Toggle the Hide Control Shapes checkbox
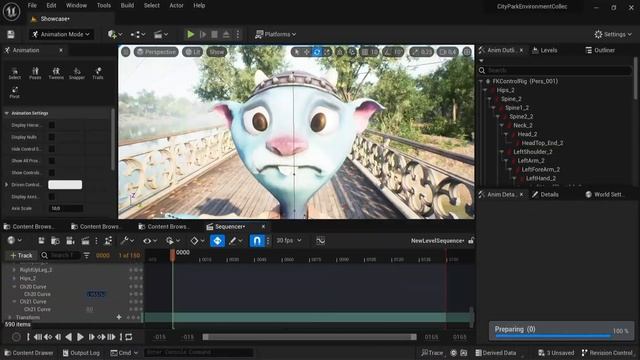The image size is (640, 360). 52,149
